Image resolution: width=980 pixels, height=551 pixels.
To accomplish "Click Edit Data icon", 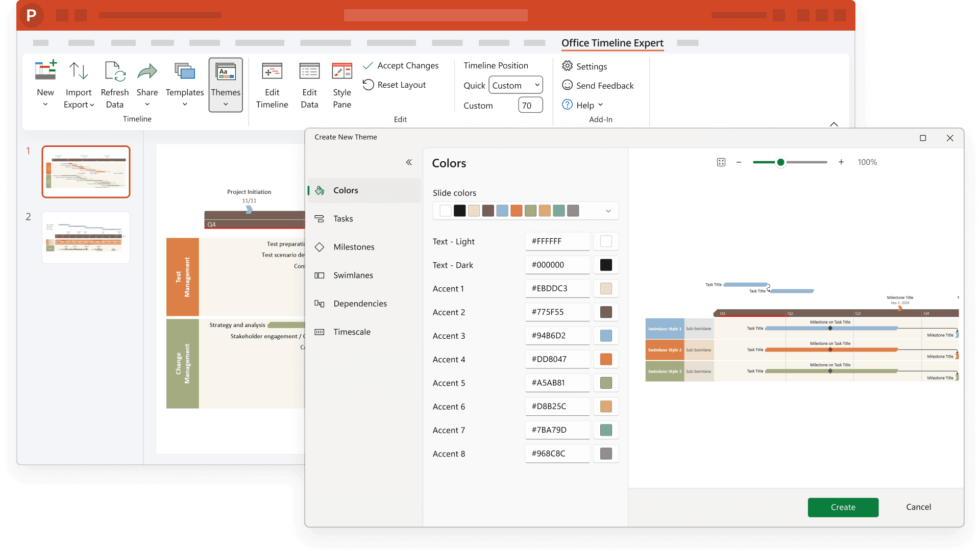I will [309, 71].
